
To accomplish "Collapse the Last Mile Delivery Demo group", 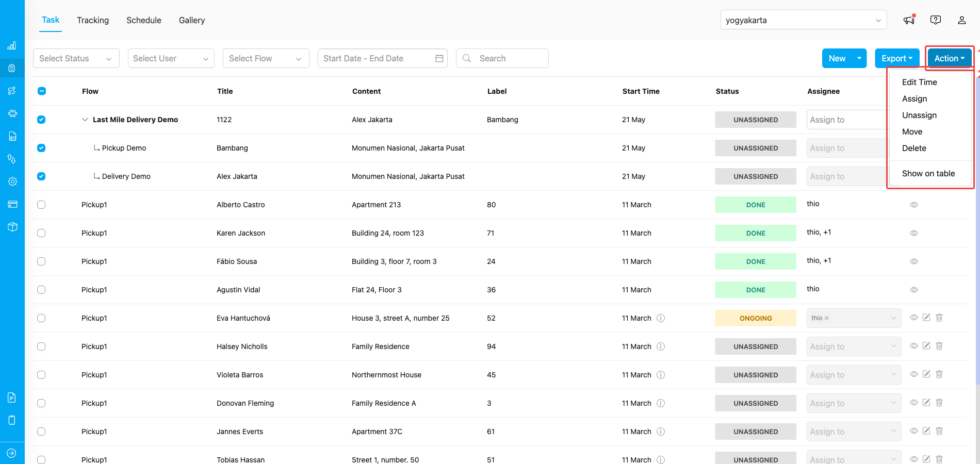I will coord(85,120).
